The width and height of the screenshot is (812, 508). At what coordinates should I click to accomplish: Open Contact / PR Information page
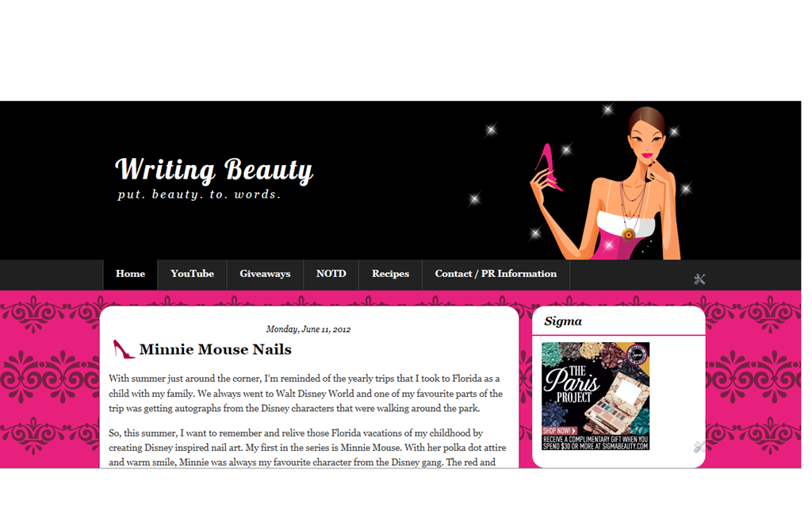496,274
